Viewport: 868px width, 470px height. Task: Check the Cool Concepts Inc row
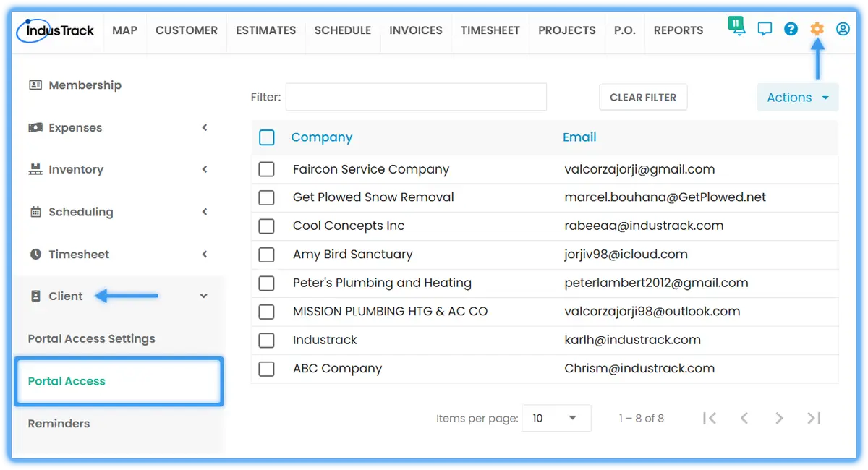pos(267,226)
